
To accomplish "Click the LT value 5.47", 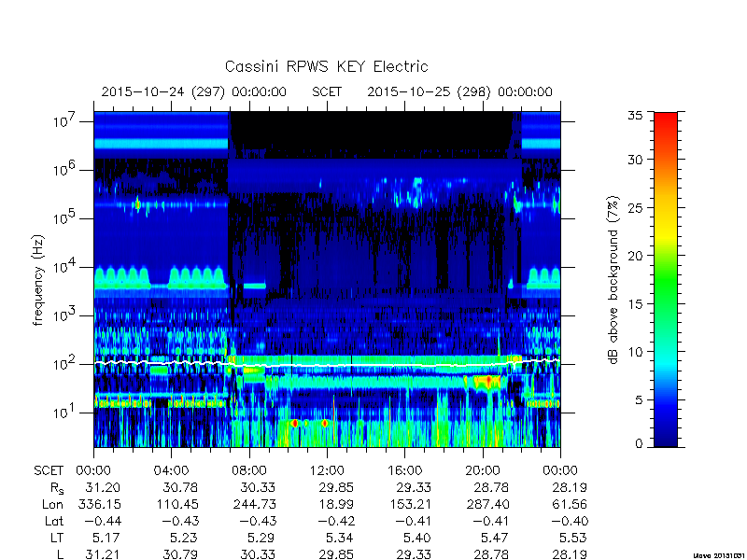I will pos(496,539).
